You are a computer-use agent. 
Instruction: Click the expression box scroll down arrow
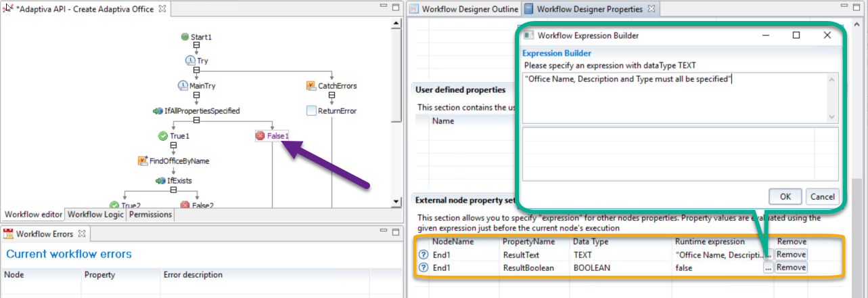pos(833,118)
